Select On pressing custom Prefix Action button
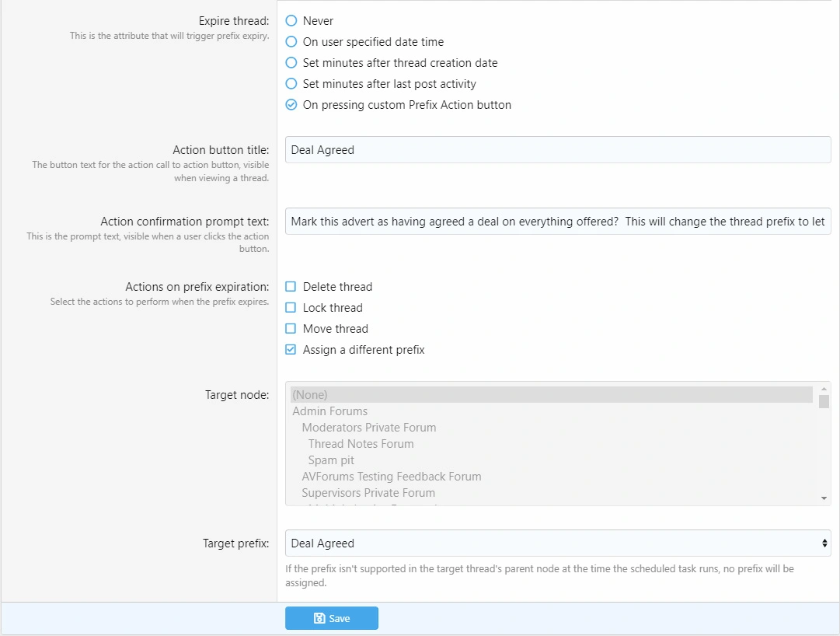 pyautogui.click(x=291, y=105)
